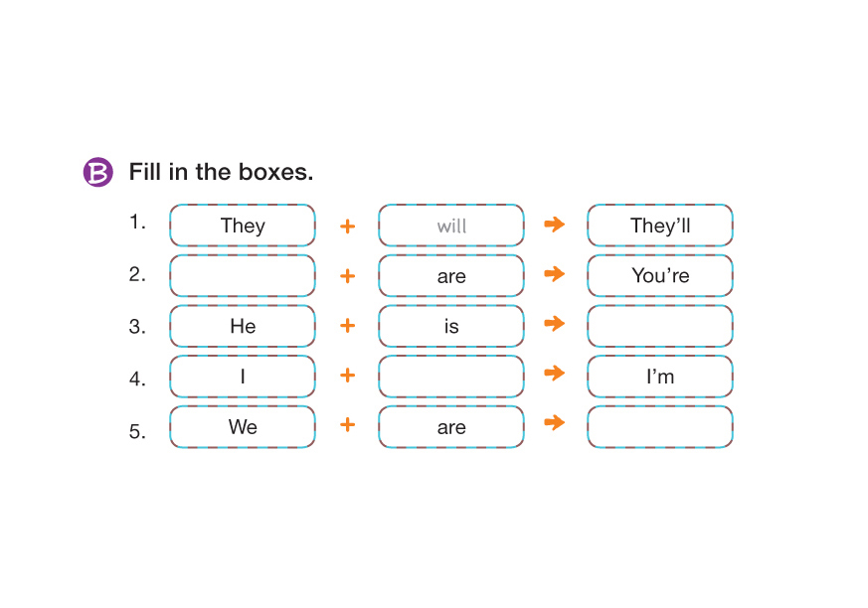
Task: Click the 'is' box
Action: (451, 326)
